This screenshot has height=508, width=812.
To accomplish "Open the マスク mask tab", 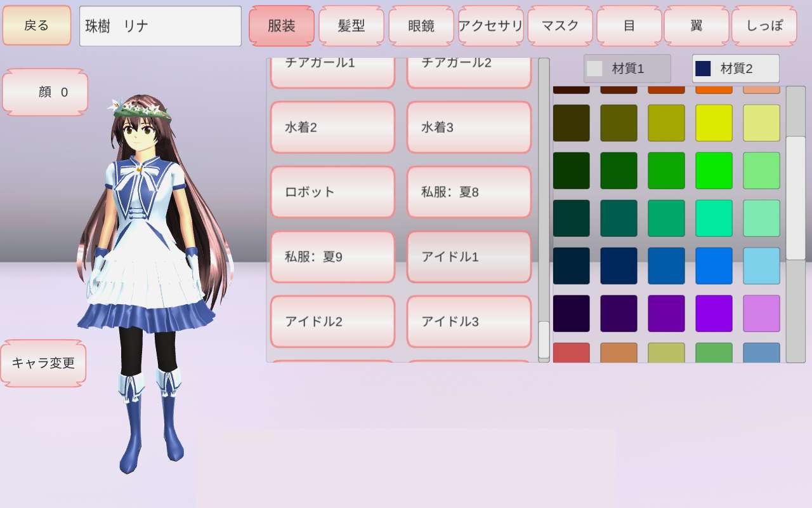I will pos(560,25).
